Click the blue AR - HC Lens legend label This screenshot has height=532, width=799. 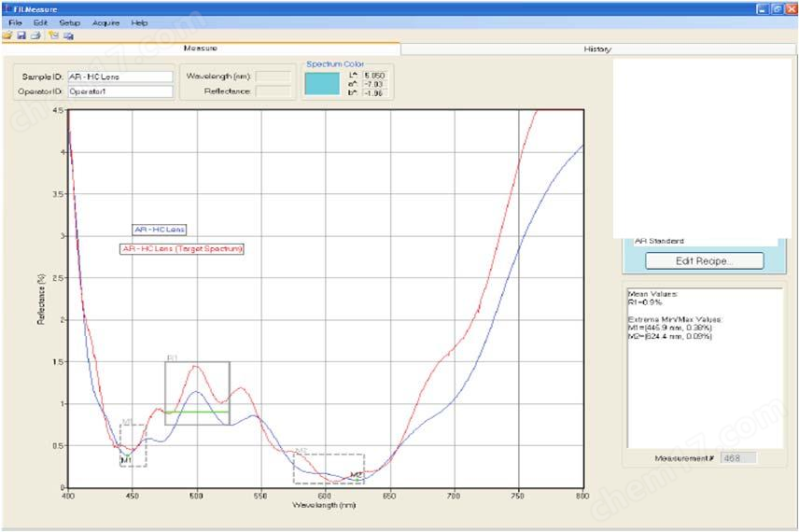tap(160, 230)
